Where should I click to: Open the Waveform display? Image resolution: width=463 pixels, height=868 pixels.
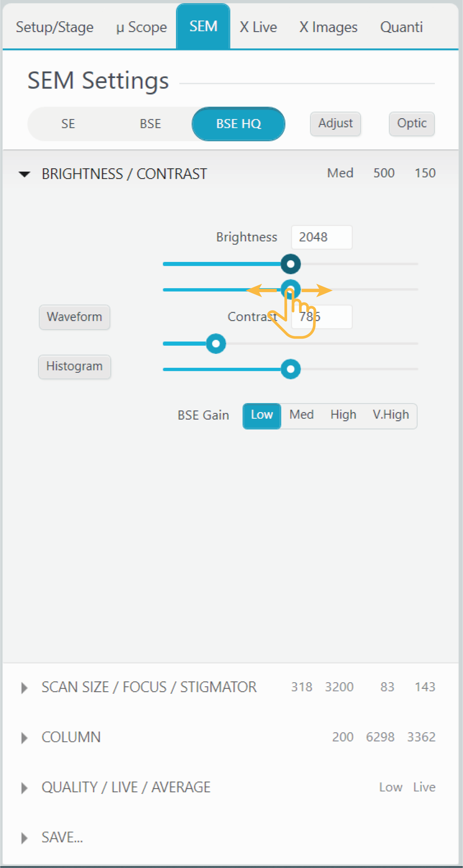point(74,317)
